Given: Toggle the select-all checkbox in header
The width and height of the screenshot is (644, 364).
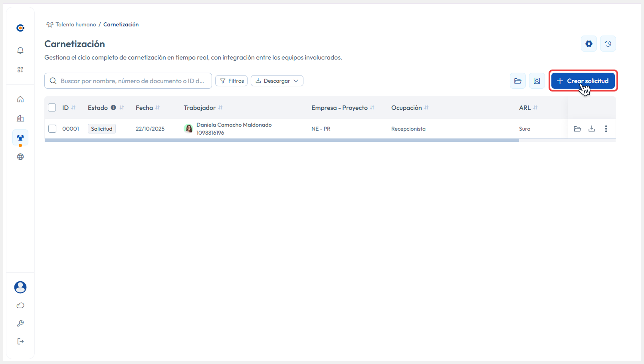Looking at the screenshot, I should (52, 107).
